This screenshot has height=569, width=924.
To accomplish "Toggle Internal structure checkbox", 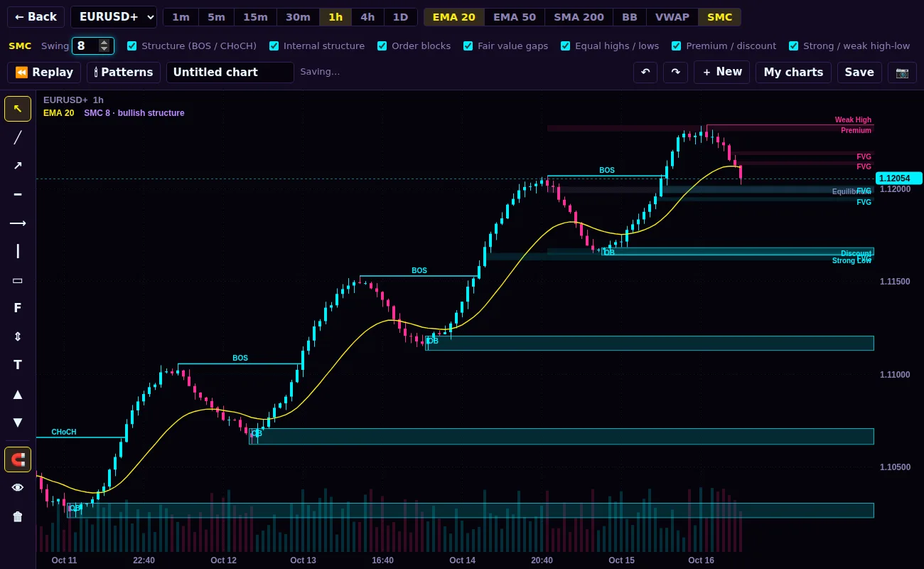I will click(274, 46).
